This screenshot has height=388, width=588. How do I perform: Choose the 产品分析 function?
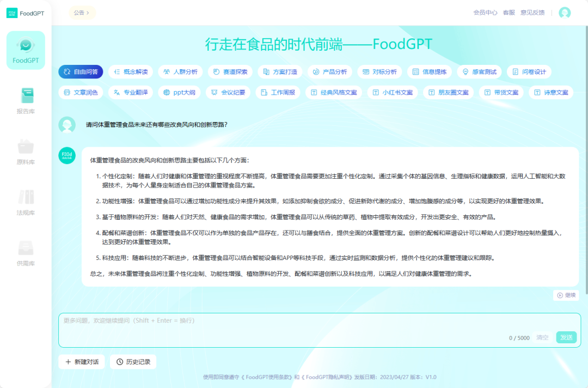click(x=329, y=72)
